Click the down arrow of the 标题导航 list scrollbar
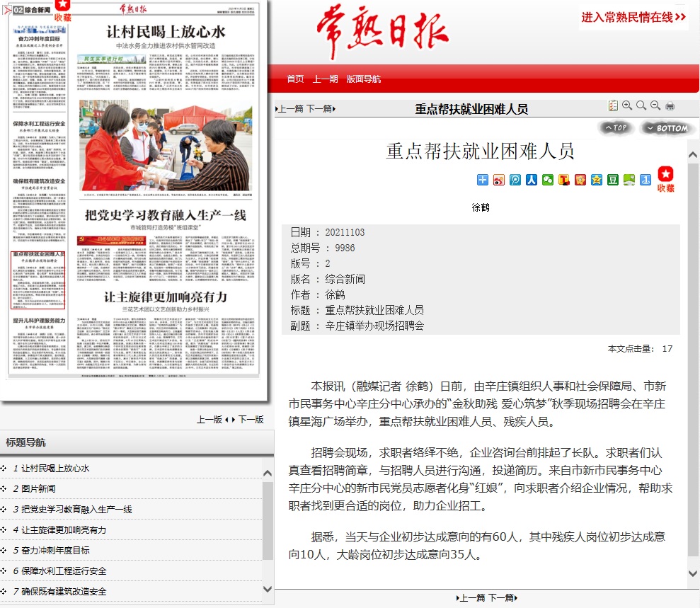The width and height of the screenshot is (700, 608). click(x=268, y=590)
